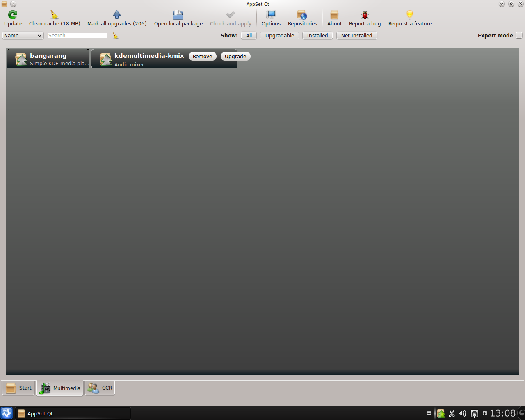
Task: Clean the 18 MB cache
Action: pos(55,19)
